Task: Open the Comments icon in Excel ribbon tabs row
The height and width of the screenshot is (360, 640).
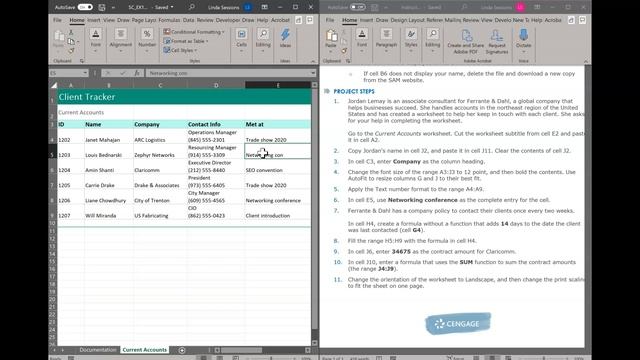Action: tap(310, 20)
